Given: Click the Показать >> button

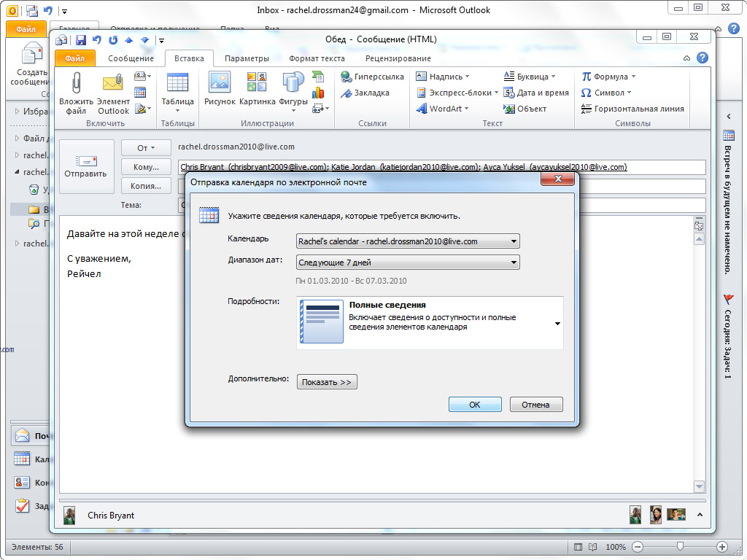Looking at the screenshot, I should [327, 382].
